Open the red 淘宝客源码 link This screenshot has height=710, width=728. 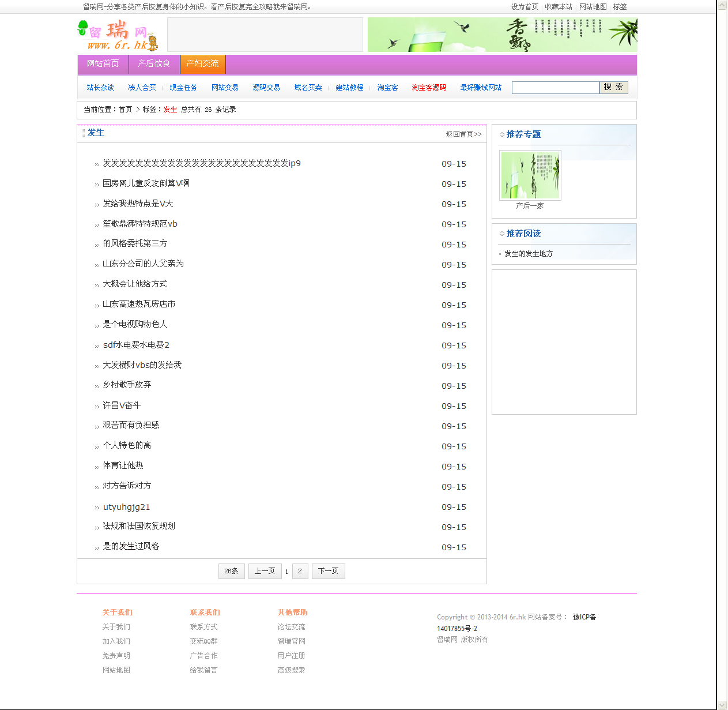(x=429, y=88)
